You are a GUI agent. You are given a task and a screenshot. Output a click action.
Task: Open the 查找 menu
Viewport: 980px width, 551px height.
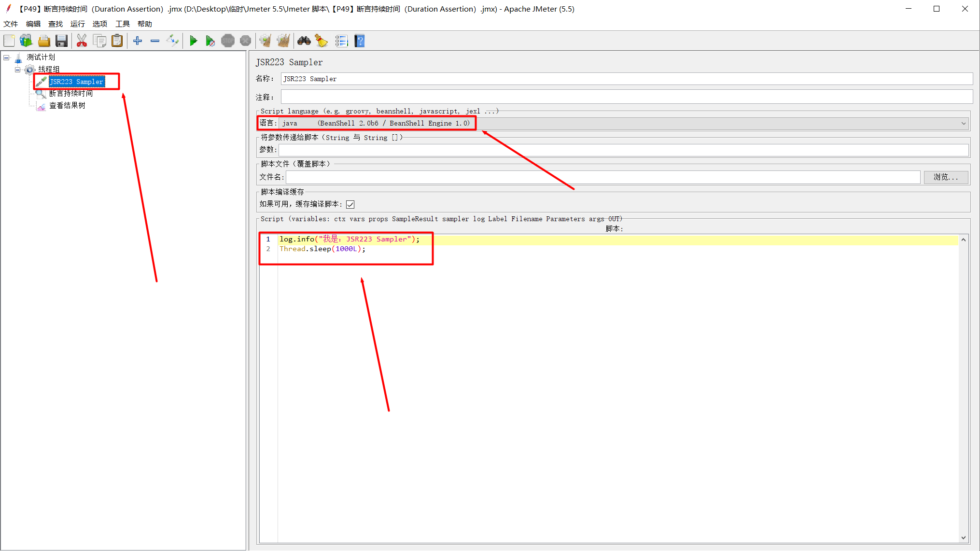coord(56,24)
